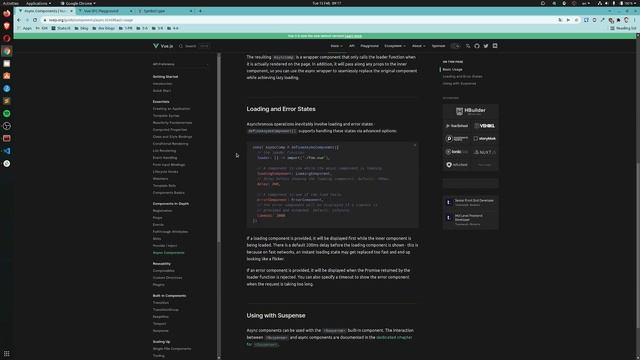
Task: Open Async Components in sidebar
Action: pos(169,253)
